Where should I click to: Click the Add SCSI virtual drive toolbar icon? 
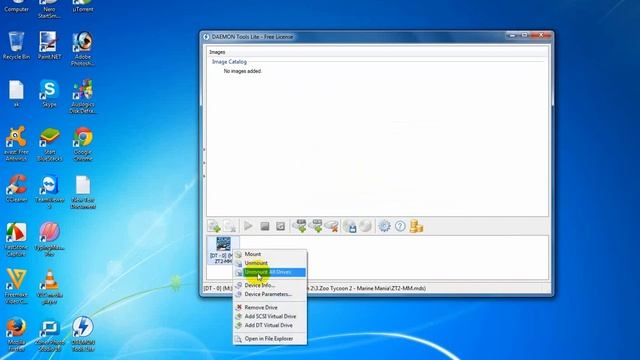click(x=316, y=226)
